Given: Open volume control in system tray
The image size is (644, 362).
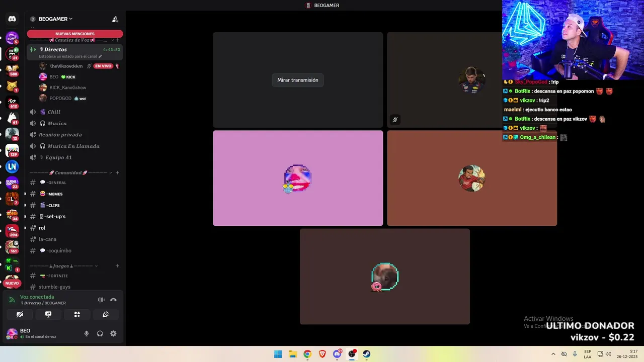Looking at the screenshot, I should [608, 354].
